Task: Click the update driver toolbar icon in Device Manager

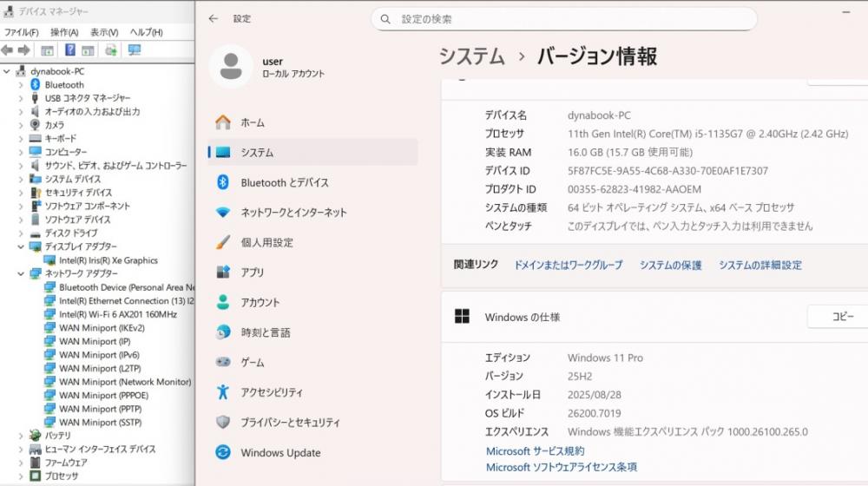Action: click(111, 50)
